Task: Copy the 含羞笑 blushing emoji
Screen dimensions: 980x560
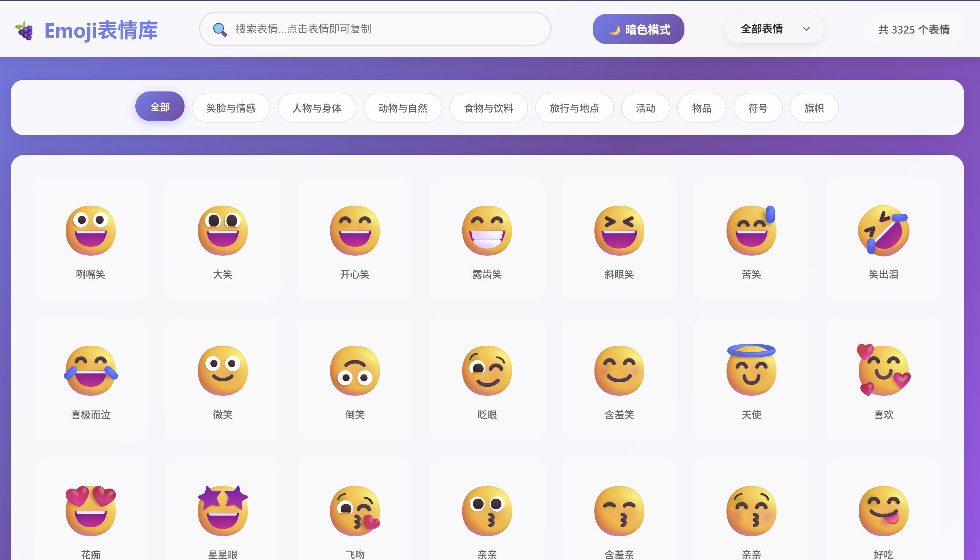Action: coord(619,370)
